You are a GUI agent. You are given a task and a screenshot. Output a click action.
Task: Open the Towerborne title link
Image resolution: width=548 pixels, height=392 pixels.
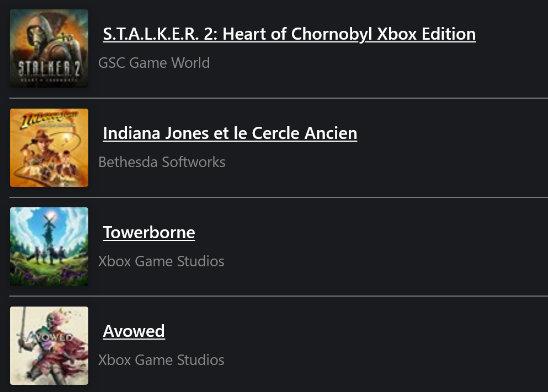[x=149, y=233]
